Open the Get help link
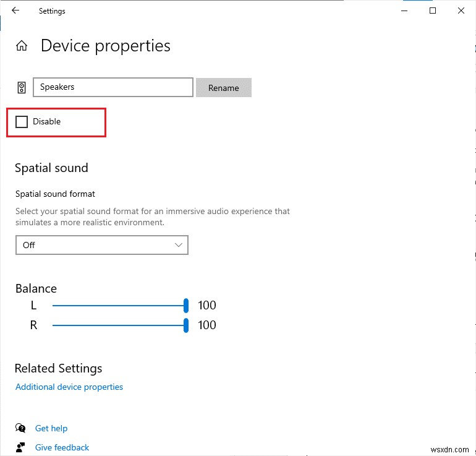The width and height of the screenshot is (476, 456). coord(51,428)
